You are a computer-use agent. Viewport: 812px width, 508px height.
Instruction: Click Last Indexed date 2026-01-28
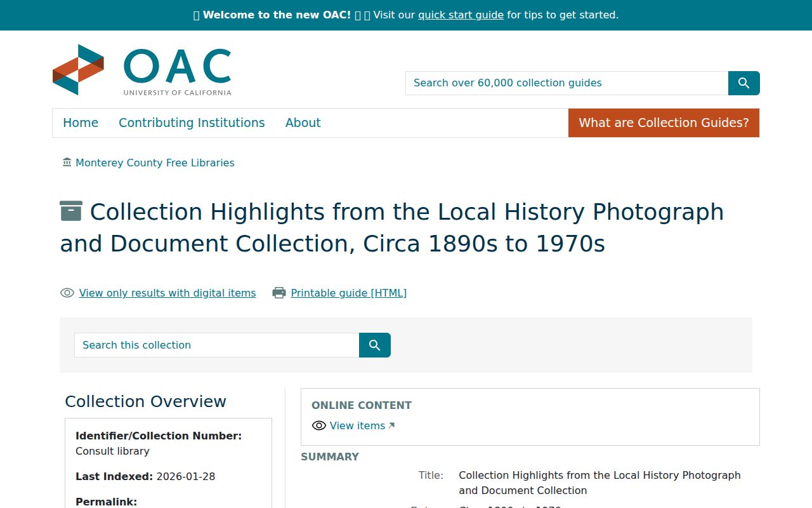pyautogui.click(x=186, y=476)
